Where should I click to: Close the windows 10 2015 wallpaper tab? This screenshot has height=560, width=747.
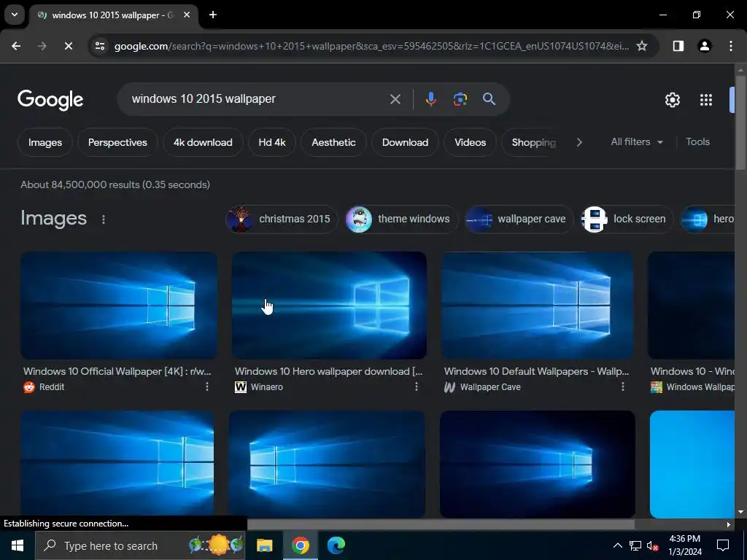pos(187,15)
